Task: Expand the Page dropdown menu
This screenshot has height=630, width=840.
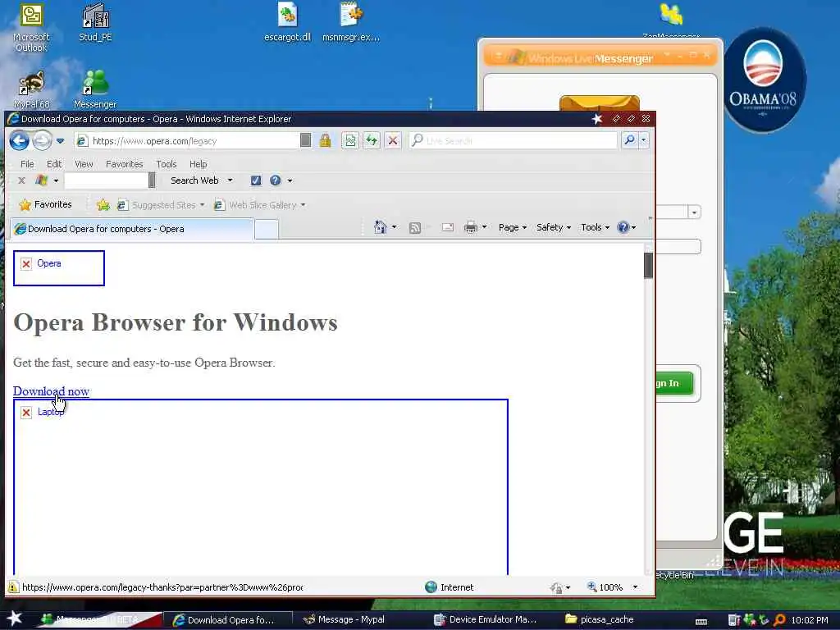Action: pyautogui.click(x=512, y=227)
